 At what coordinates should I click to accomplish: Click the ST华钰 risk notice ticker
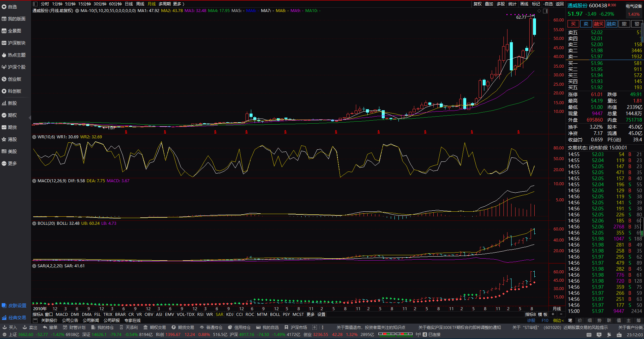(560, 327)
